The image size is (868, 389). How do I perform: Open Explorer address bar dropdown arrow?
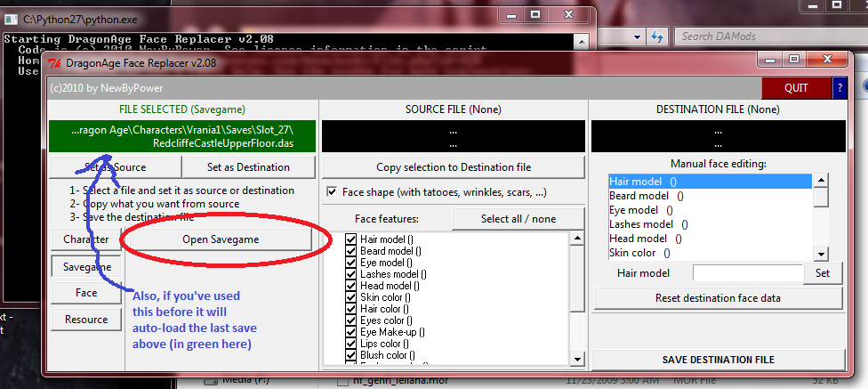pos(637,37)
